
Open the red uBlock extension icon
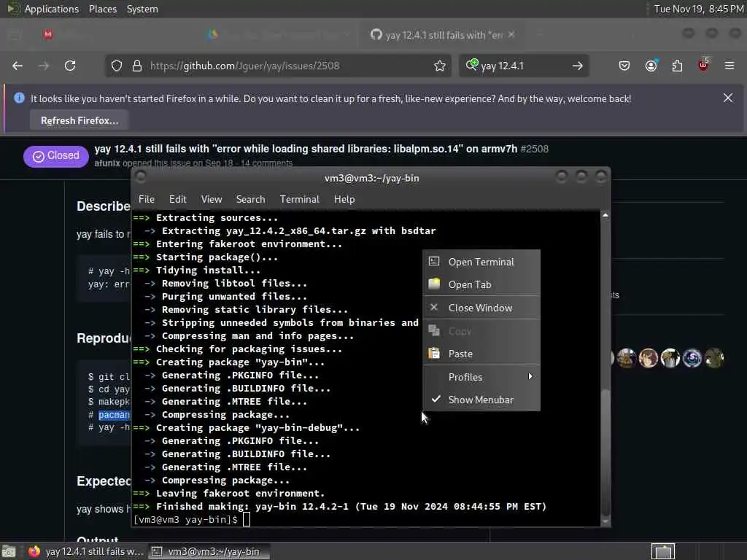pos(703,65)
